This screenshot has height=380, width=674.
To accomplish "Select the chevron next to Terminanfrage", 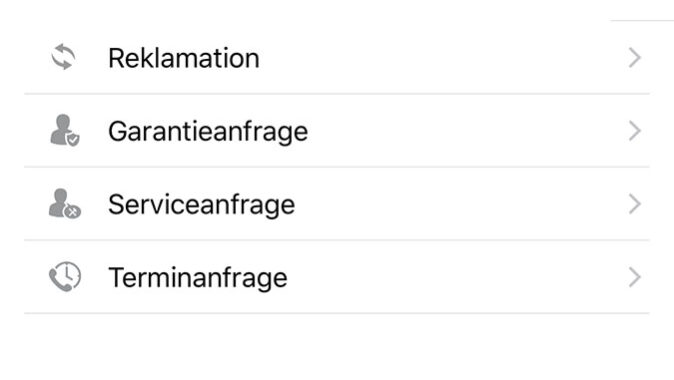I will 635,277.
